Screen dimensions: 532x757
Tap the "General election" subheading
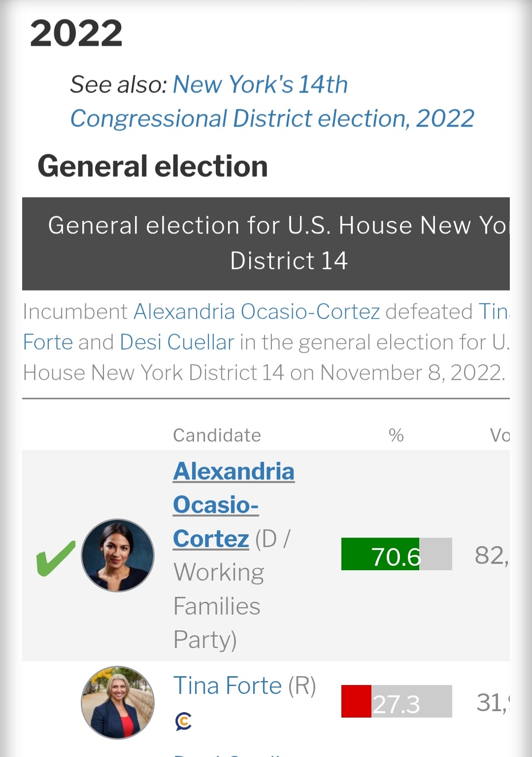point(153,166)
